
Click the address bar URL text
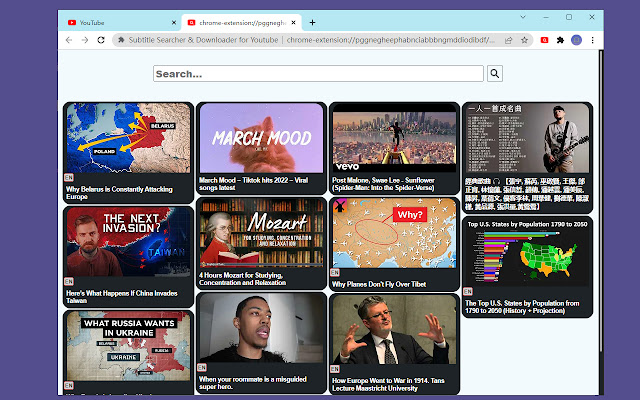click(x=391, y=40)
